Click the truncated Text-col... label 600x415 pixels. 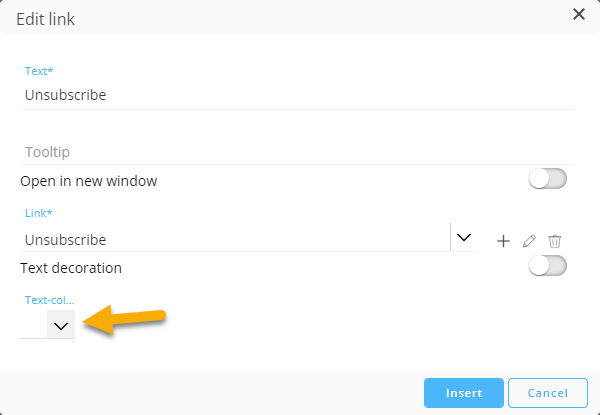(x=49, y=300)
